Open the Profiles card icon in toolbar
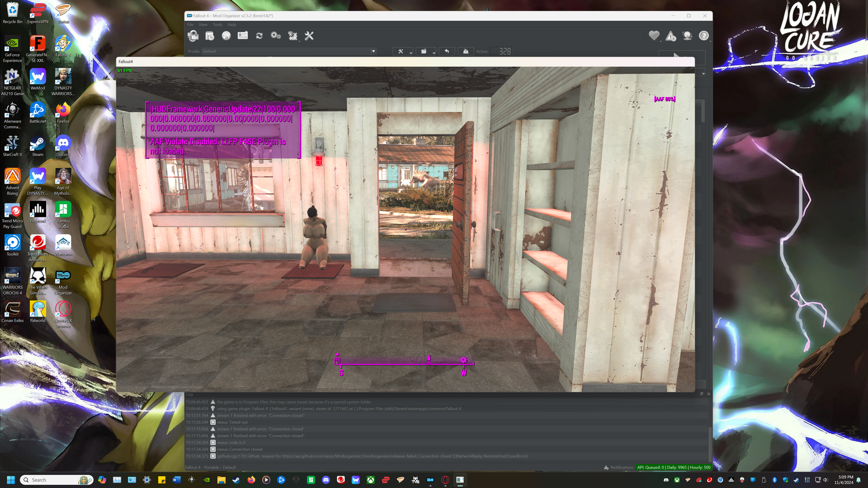868x488 pixels. tap(243, 36)
